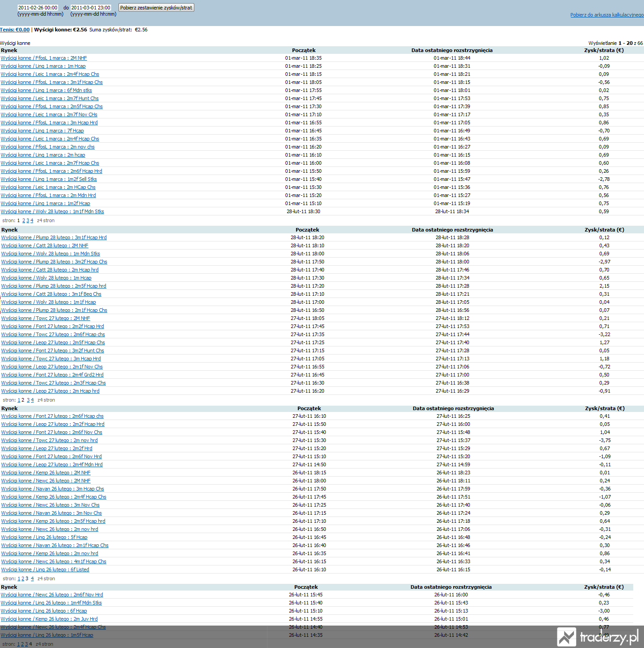
Task: Click loss value -2,78 for Ling 1m2f Sell Stks
Action: tap(604, 179)
